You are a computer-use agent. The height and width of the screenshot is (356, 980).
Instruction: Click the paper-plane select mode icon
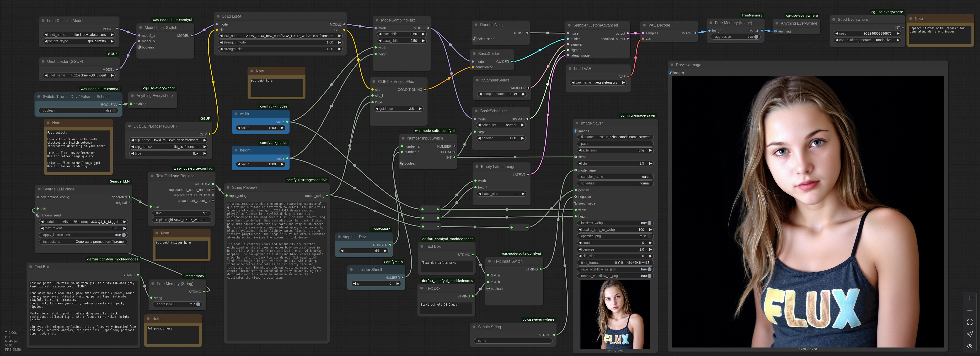coord(969,334)
